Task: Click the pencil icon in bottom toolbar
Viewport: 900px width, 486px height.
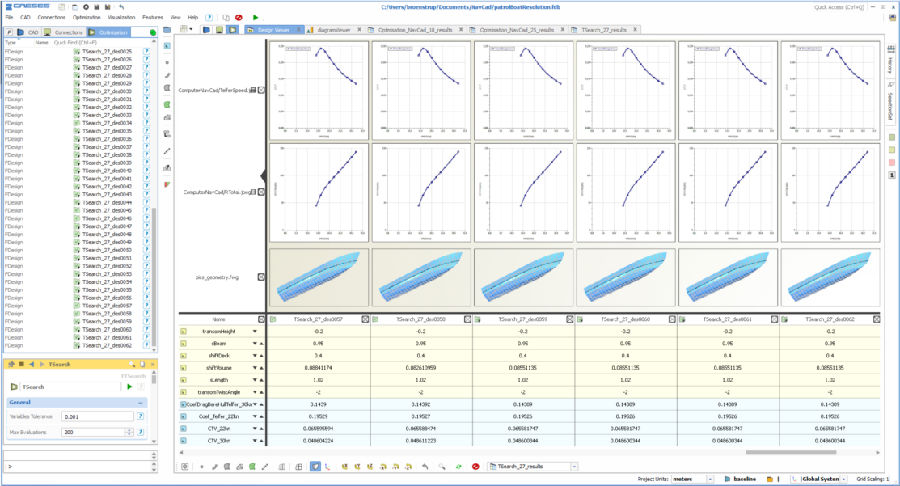Action: (x=215, y=466)
